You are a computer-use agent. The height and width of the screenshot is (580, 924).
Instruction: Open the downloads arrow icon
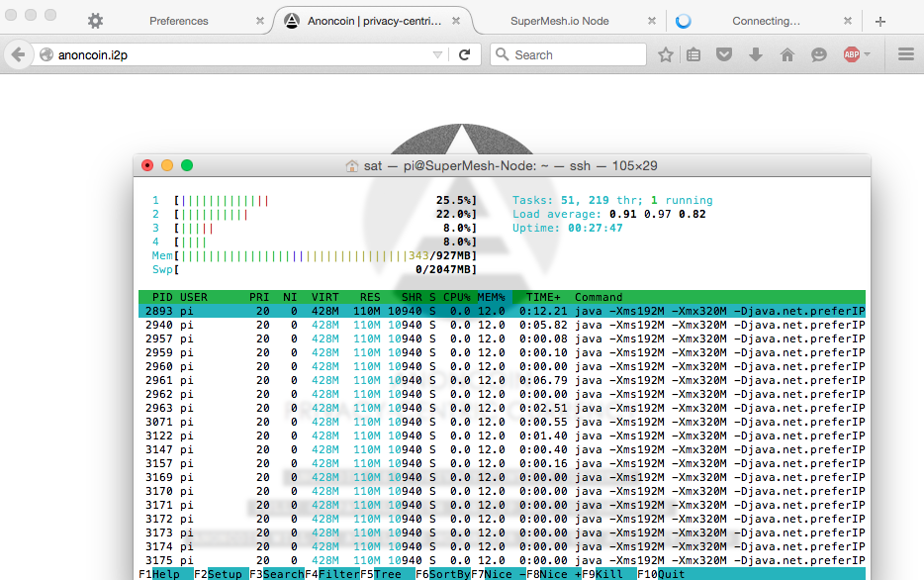756,54
